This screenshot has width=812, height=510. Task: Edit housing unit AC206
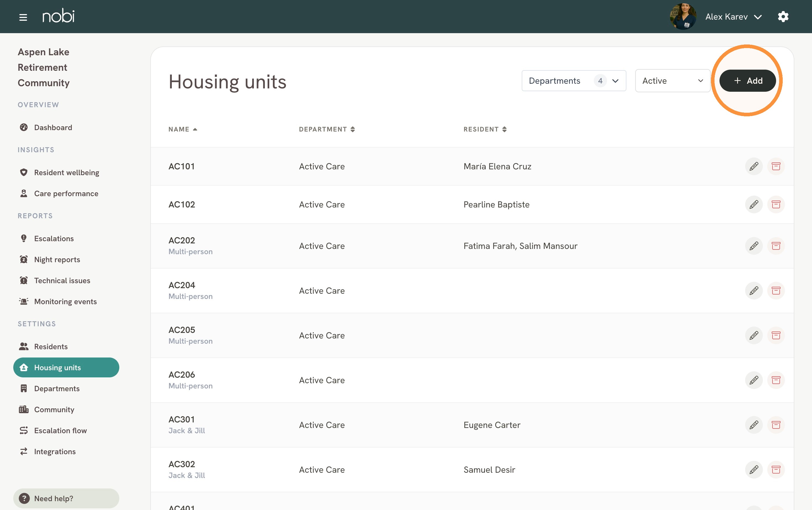[754, 380]
